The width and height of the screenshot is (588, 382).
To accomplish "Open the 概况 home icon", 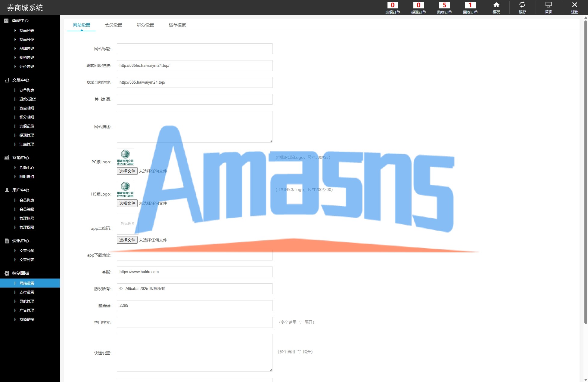I will point(496,5).
